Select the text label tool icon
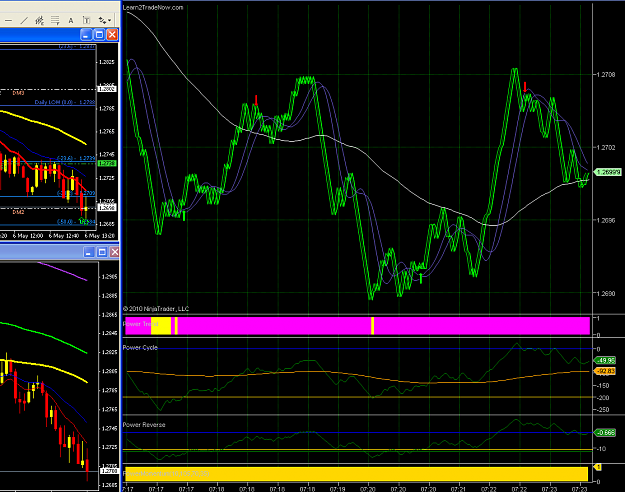 click(x=86, y=20)
